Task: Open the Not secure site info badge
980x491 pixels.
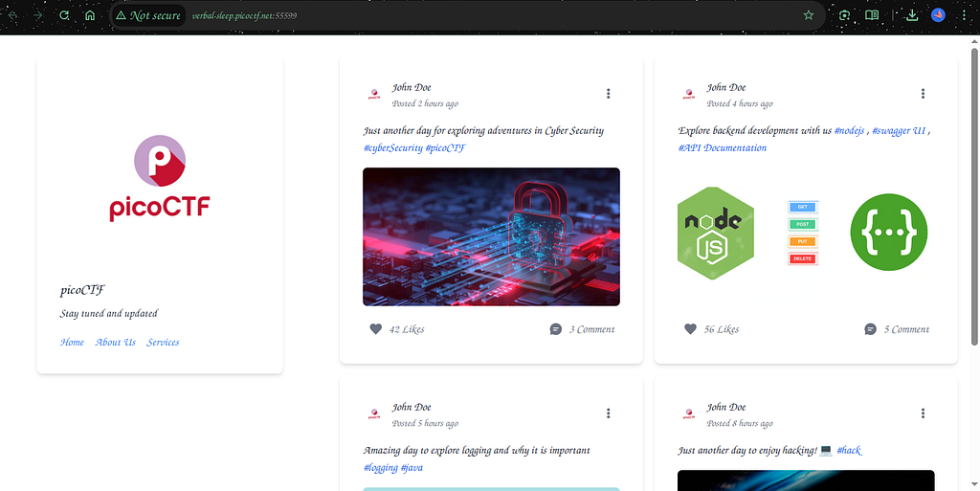Action: tap(148, 15)
